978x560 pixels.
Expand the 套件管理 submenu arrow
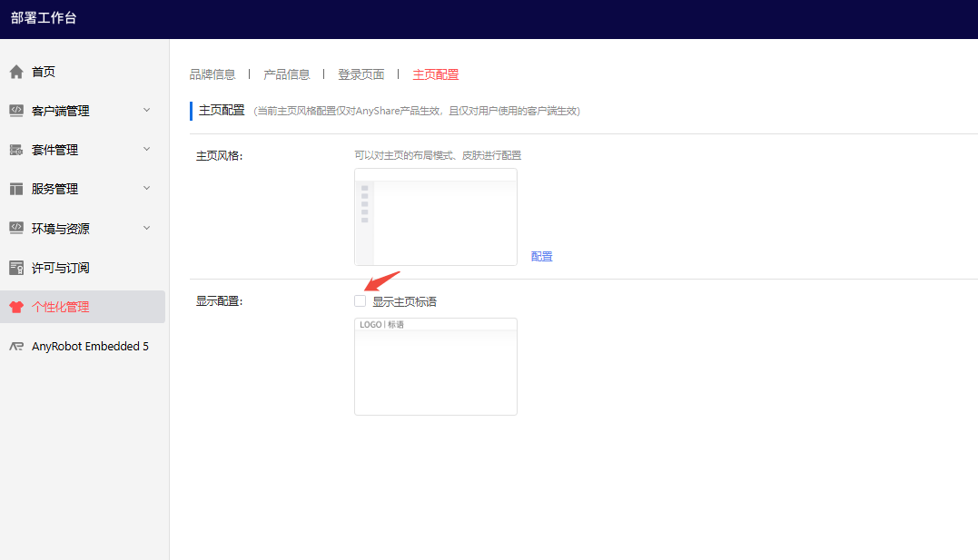coord(147,149)
